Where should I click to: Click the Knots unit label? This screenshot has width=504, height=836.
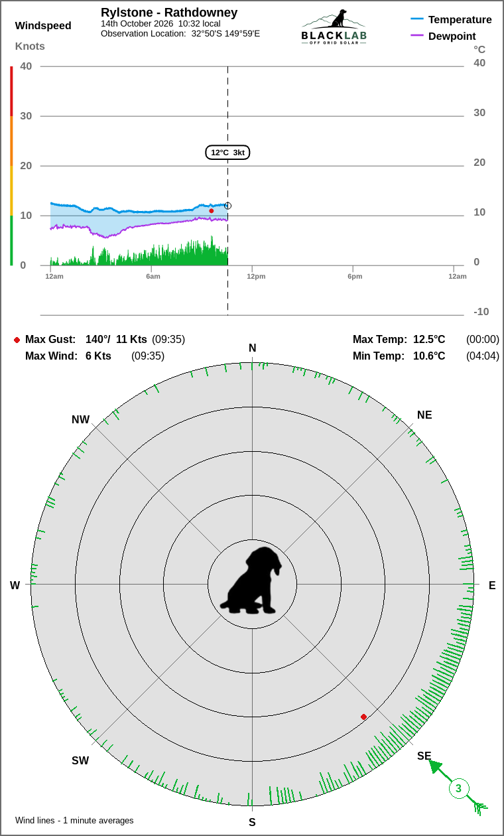coord(30,46)
